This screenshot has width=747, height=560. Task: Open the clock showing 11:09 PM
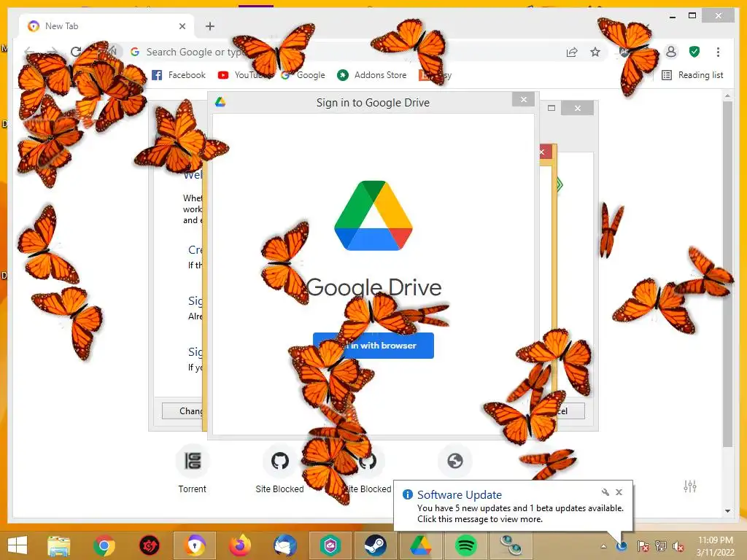point(716,546)
